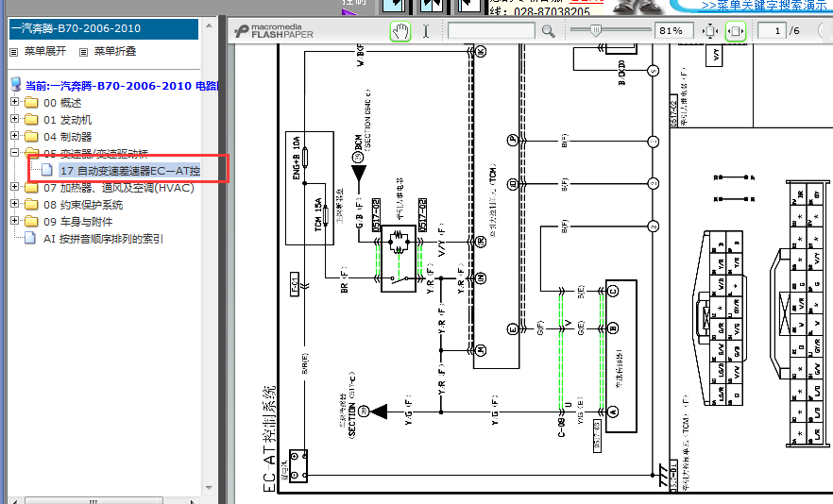Click the zoom slider handle
This screenshot has width=833, height=504.
point(596,31)
